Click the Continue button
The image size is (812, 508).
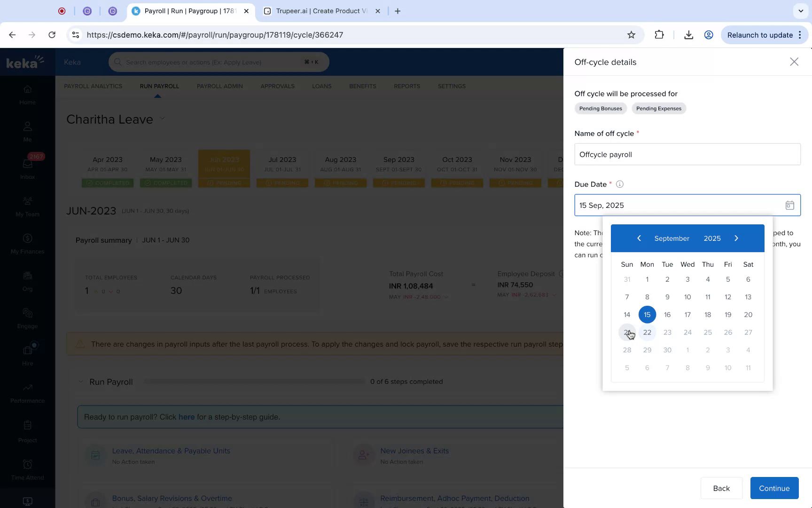774,488
